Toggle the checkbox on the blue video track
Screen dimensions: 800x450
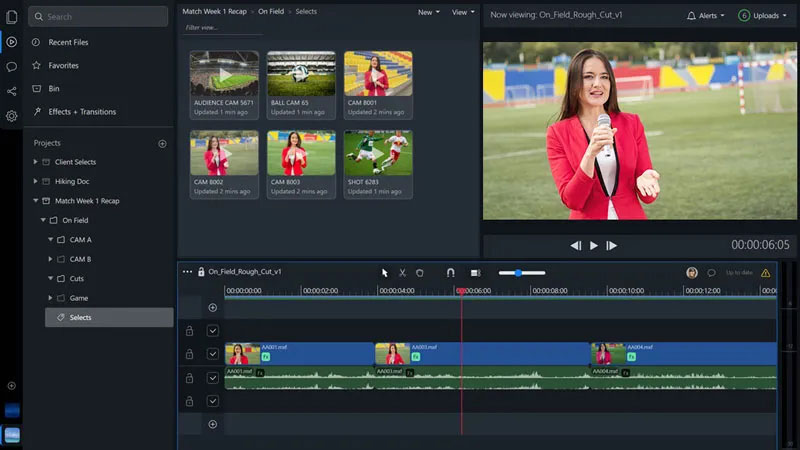coord(212,354)
